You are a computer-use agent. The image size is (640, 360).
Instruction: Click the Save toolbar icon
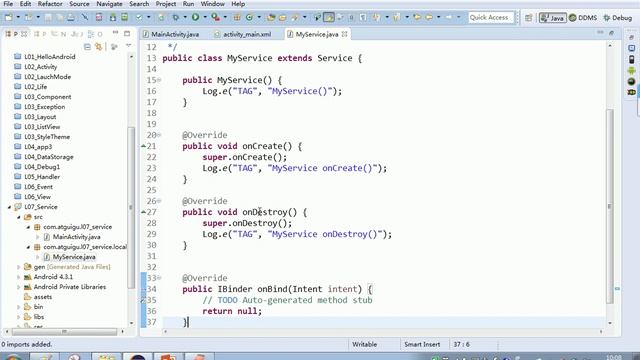48,17
